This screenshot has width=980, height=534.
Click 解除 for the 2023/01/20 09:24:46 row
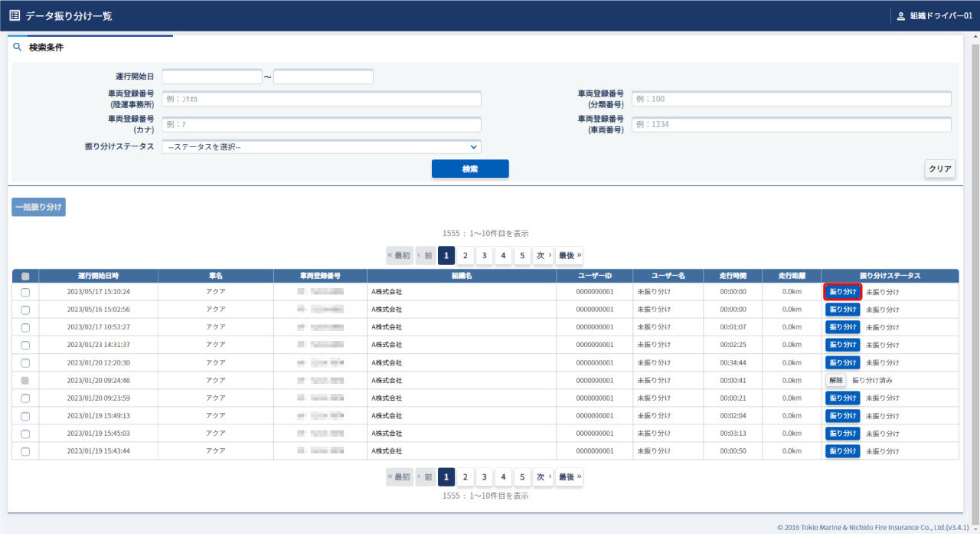point(835,380)
